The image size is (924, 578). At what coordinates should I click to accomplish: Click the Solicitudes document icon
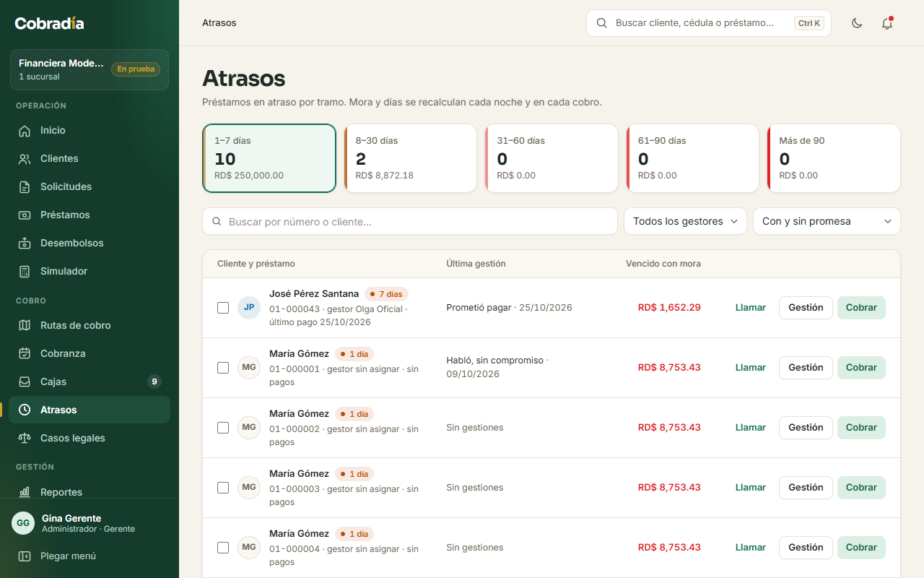[25, 187]
